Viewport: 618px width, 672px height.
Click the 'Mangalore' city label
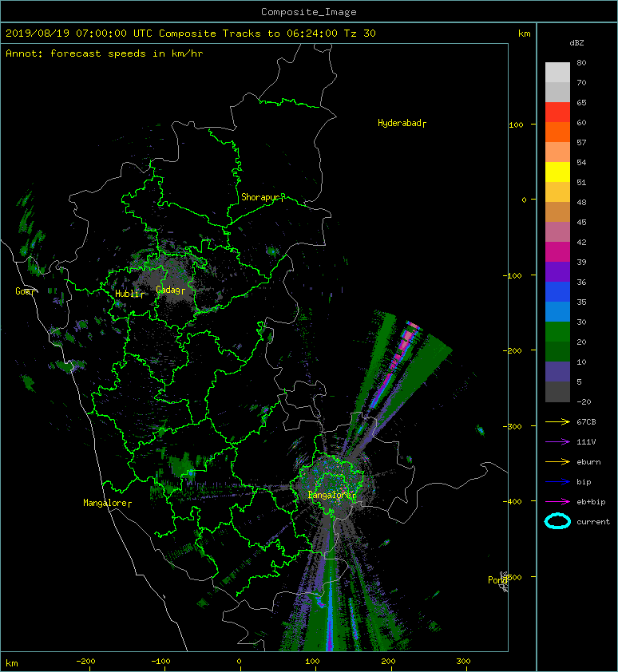tap(107, 503)
